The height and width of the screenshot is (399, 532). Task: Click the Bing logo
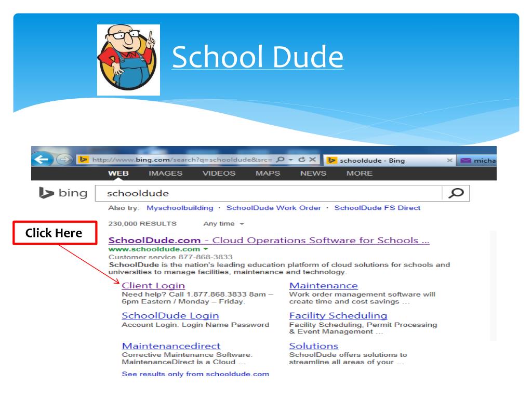pos(63,193)
